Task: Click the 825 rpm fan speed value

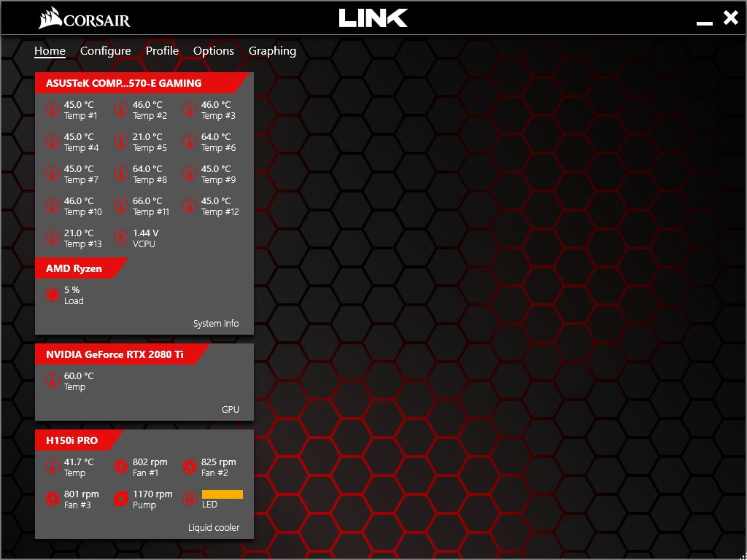Action: click(x=219, y=462)
